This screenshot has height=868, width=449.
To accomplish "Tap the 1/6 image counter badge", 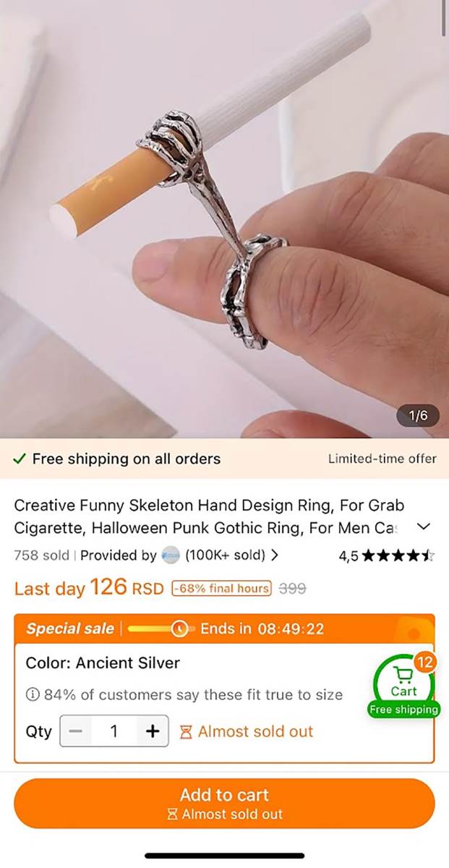I will tap(419, 416).
